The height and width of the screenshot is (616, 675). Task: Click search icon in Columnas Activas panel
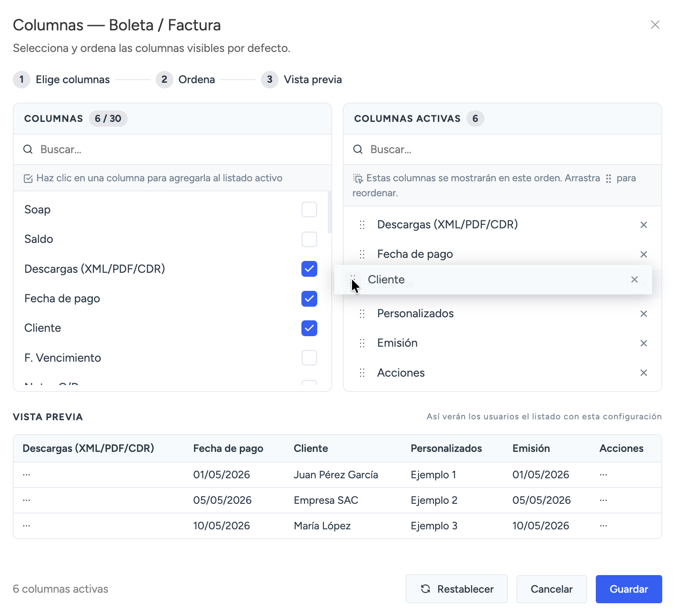click(358, 150)
